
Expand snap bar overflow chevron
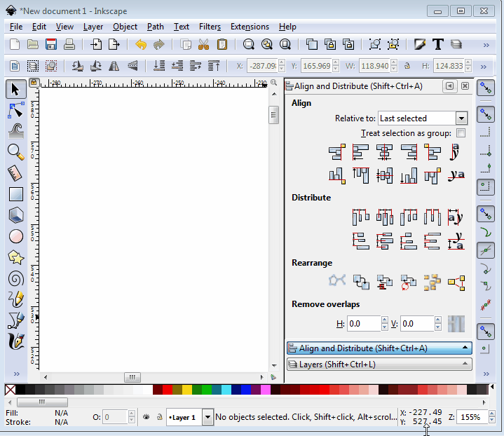pyautogui.click(x=486, y=374)
